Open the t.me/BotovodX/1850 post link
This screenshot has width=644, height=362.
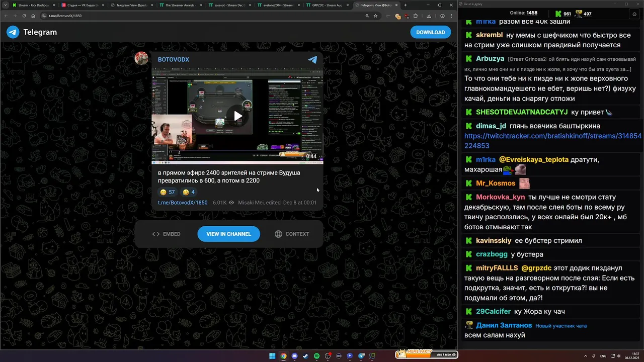tap(183, 203)
